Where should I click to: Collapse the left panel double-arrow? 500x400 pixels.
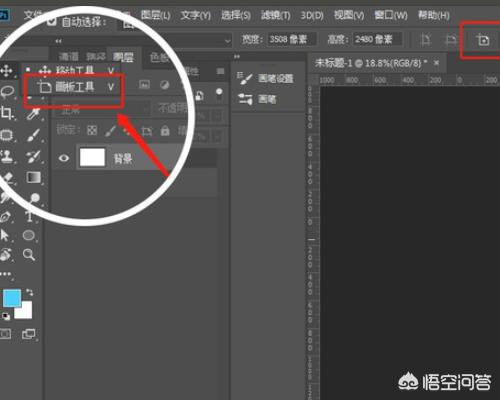pos(59,41)
